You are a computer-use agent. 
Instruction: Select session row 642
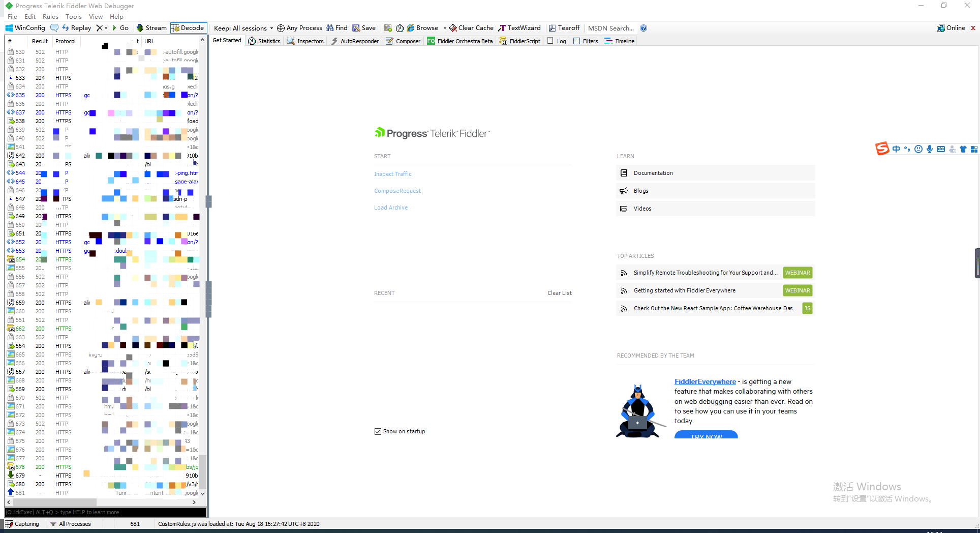coord(102,156)
